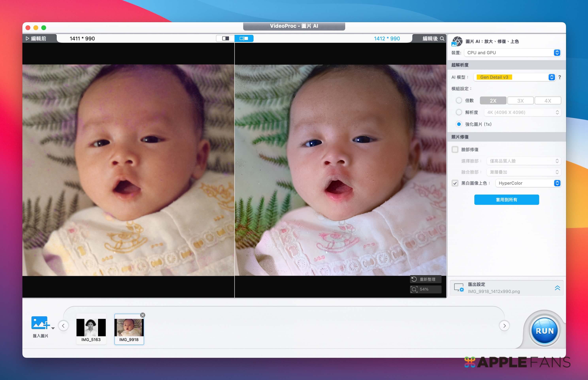Open the Gen Detail v3 model dropdown
The height and width of the screenshot is (380, 588).
[514, 77]
